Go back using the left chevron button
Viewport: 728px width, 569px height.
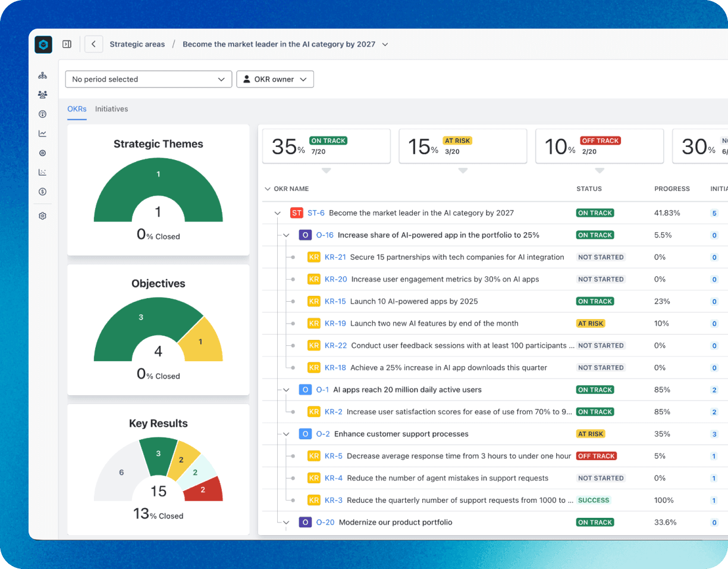[x=94, y=44]
